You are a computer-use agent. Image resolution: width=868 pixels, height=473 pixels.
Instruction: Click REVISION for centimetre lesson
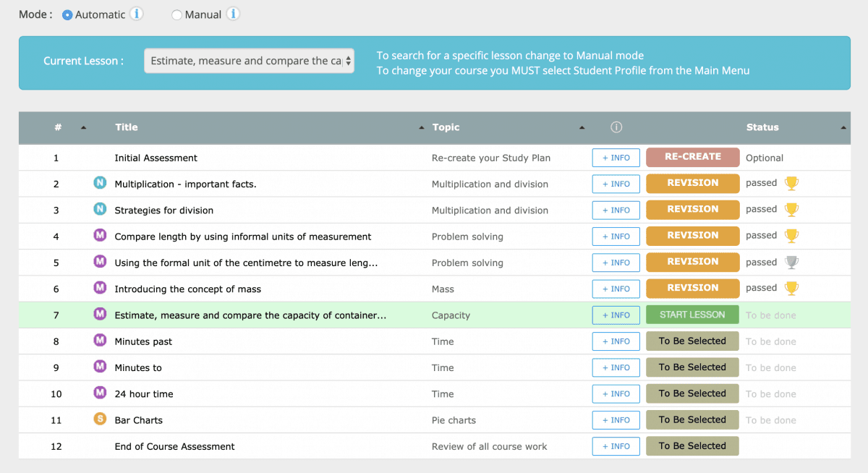tap(693, 263)
